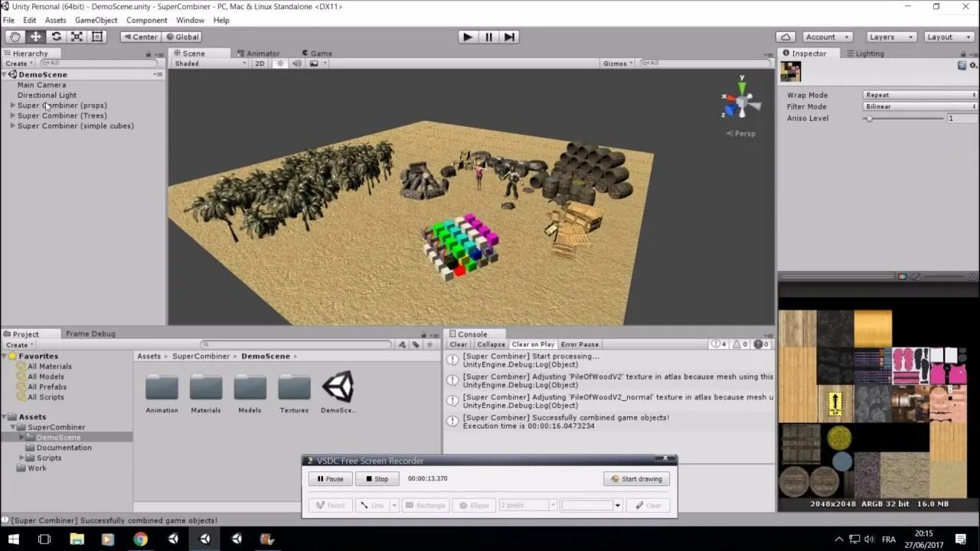Open the Cloud services icon
Image resolution: width=980 pixels, height=551 pixels.
click(786, 37)
